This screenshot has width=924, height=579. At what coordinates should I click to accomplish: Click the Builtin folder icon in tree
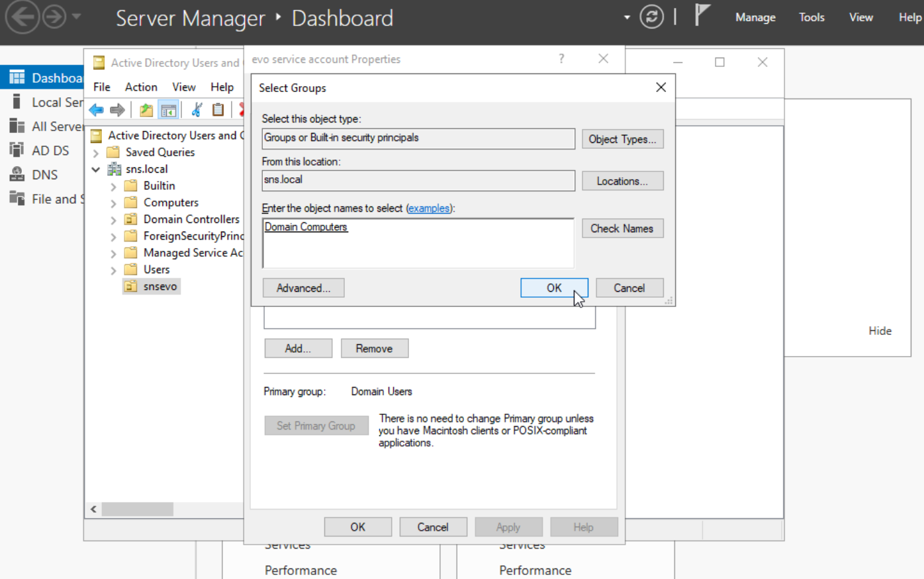pyautogui.click(x=131, y=185)
